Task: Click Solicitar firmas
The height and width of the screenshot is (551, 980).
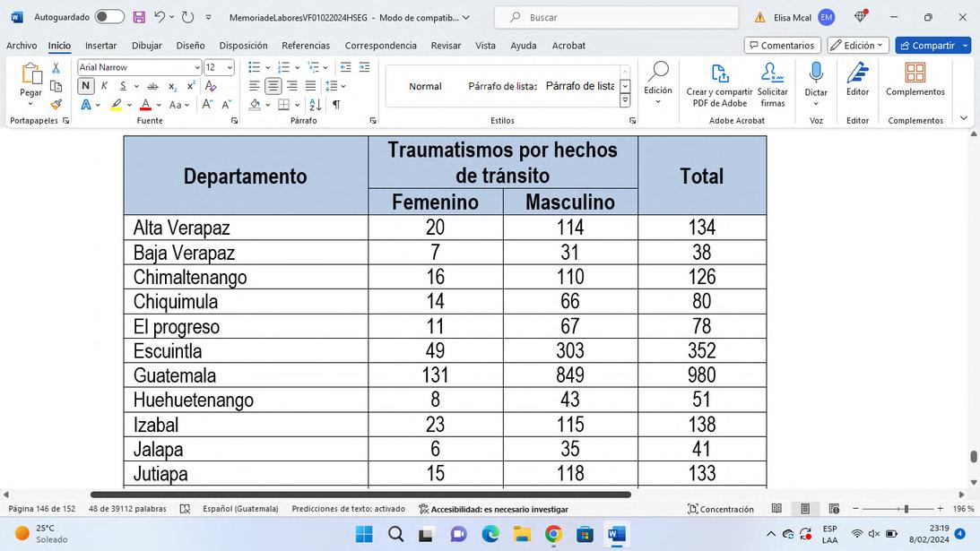Action: click(x=773, y=84)
